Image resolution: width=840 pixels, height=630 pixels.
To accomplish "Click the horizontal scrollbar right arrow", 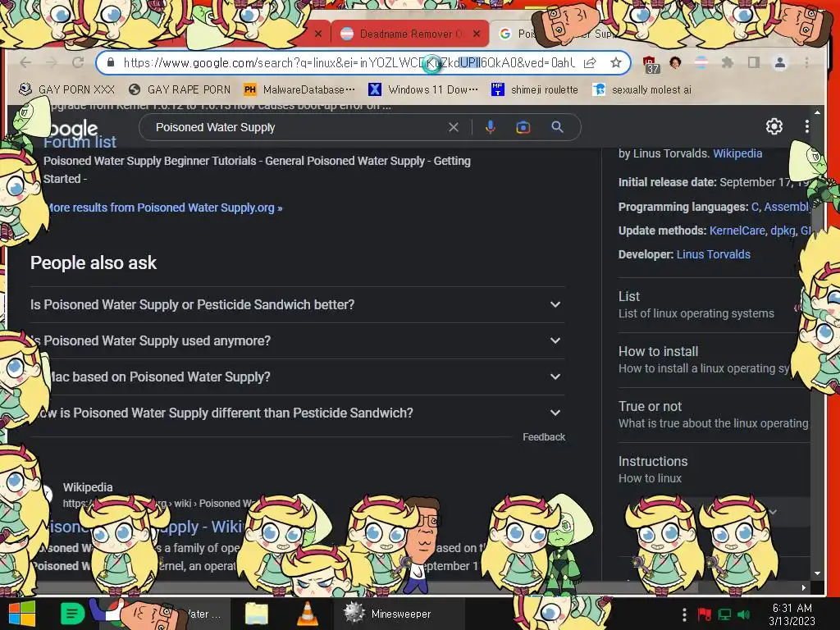I will (804, 587).
